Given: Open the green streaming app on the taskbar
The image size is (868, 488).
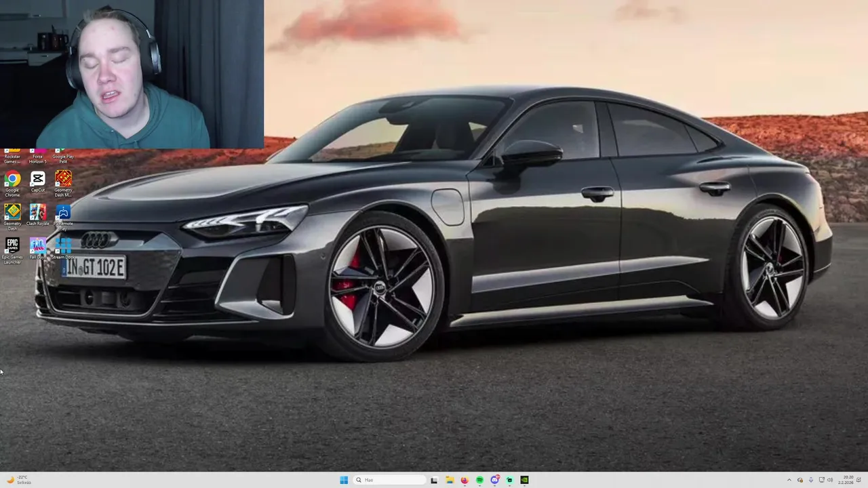Looking at the screenshot, I should tap(510, 480).
